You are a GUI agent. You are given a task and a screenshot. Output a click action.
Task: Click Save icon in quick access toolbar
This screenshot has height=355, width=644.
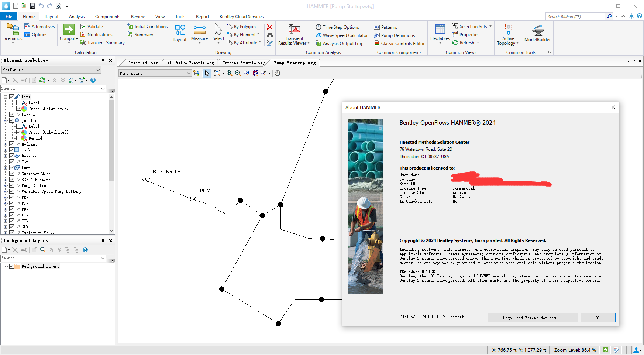coord(32,6)
